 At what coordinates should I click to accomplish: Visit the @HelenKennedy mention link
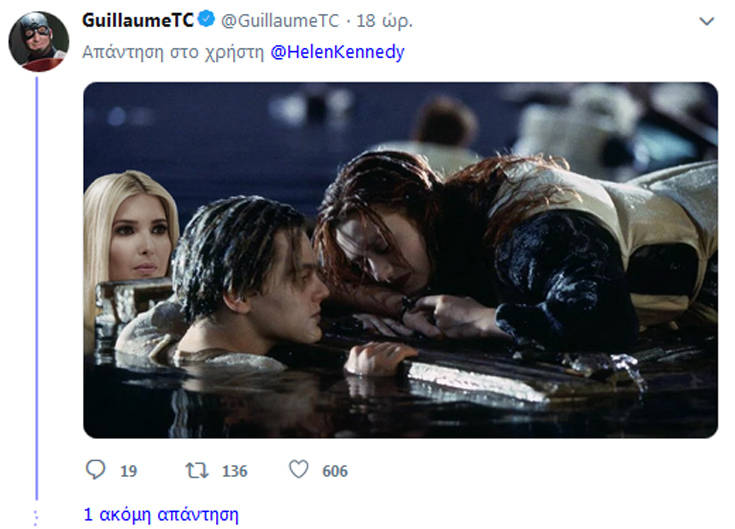click(x=338, y=52)
